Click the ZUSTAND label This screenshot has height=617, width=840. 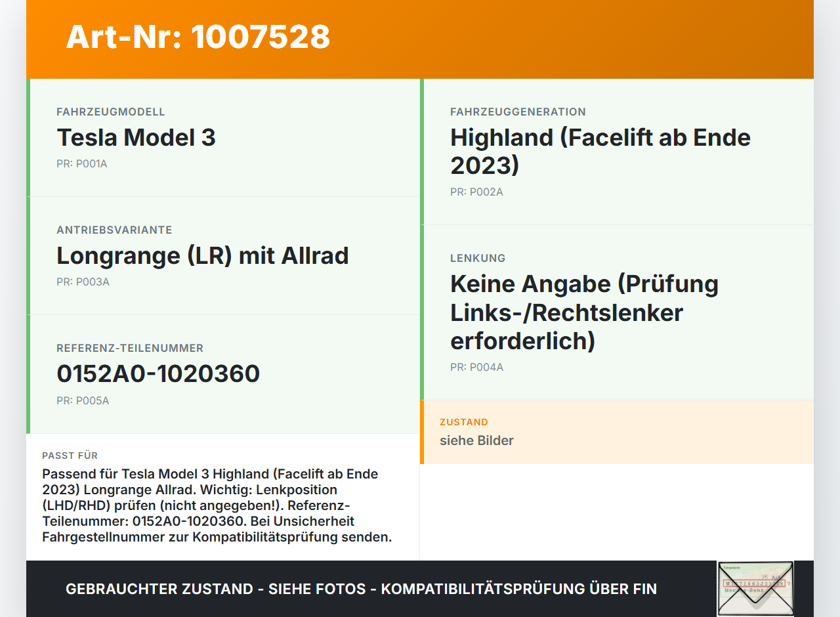(464, 422)
